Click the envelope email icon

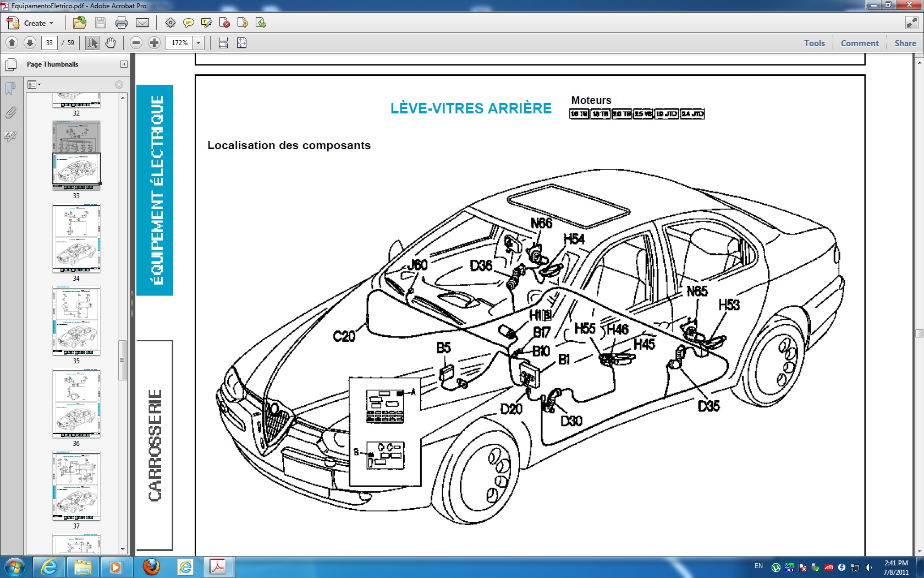tap(142, 23)
